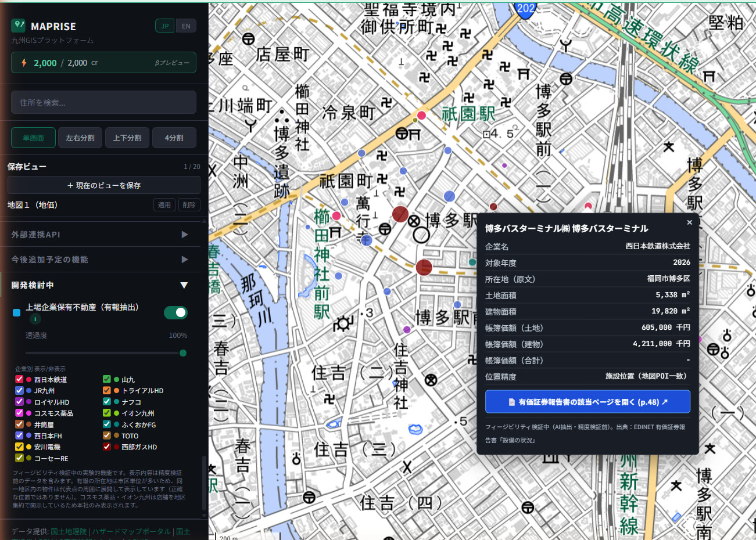Click the pink marker beside 祇園駅 label
756x540 pixels.
click(421, 115)
